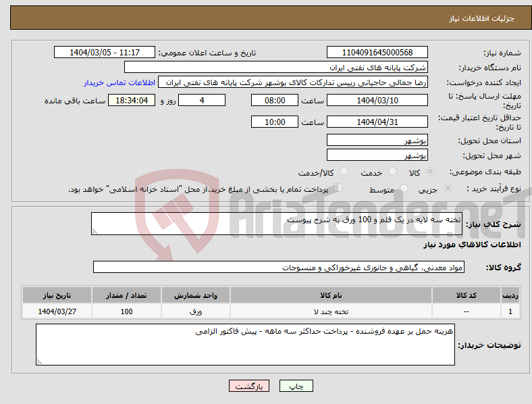Screen dimensions: 532x404
Task: Click the general need description textarea
Action: point(277,224)
